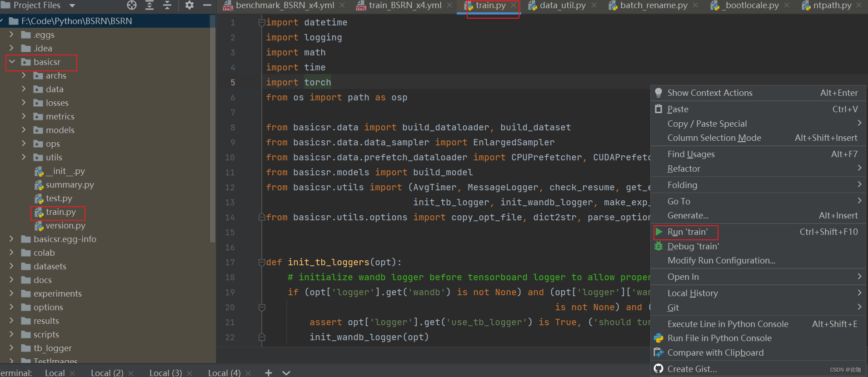Click the Select Opened File locate icon
Image resolution: width=868 pixels, height=377 pixels.
pyautogui.click(x=132, y=5)
